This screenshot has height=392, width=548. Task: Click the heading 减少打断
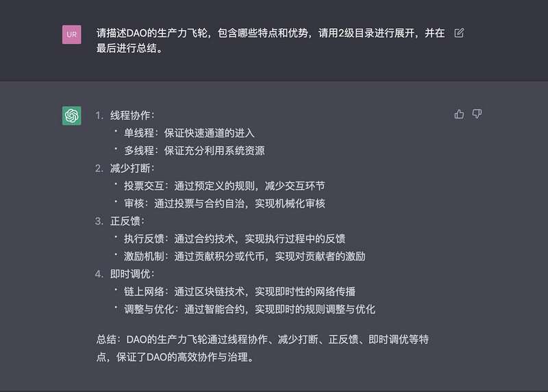pos(132,168)
